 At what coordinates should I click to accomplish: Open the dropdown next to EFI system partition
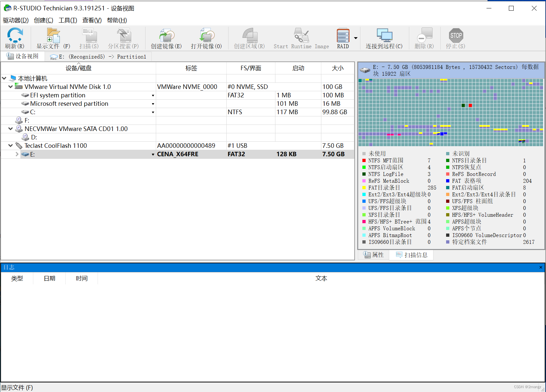pyautogui.click(x=153, y=95)
